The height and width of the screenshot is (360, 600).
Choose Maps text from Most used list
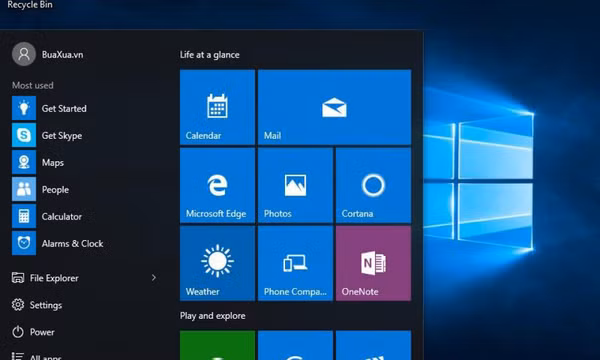(53, 163)
